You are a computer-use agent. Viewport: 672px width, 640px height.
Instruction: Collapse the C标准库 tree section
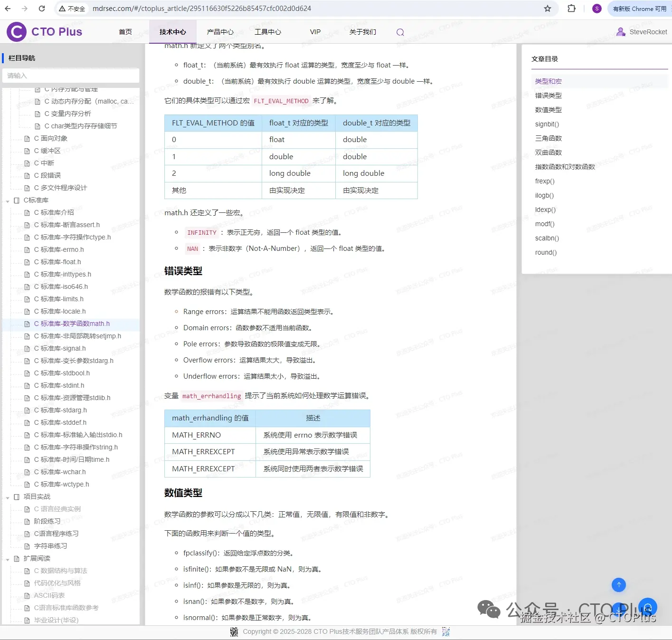click(x=7, y=200)
